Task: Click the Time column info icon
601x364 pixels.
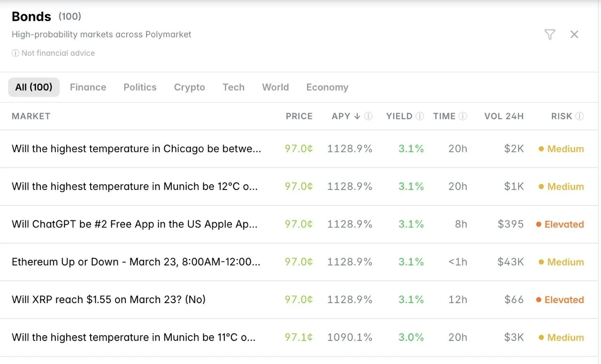Action: point(463,116)
